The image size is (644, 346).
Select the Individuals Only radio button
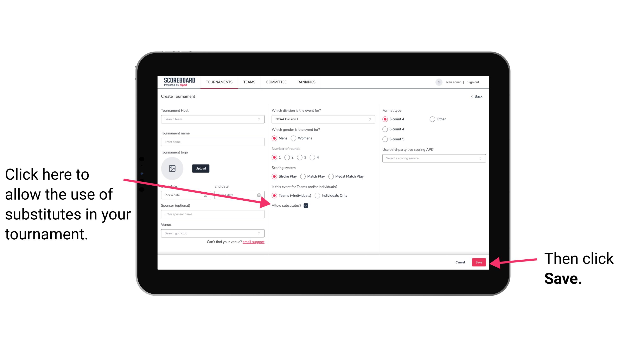[x=317, y=196]
